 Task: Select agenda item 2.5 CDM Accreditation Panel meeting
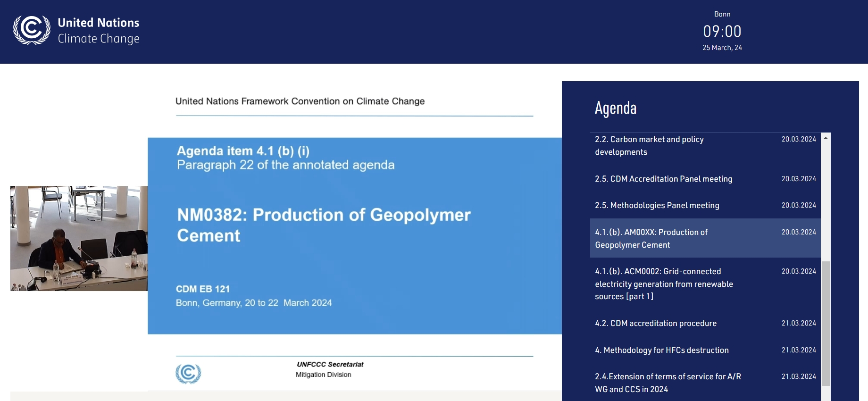coord(705,179)
